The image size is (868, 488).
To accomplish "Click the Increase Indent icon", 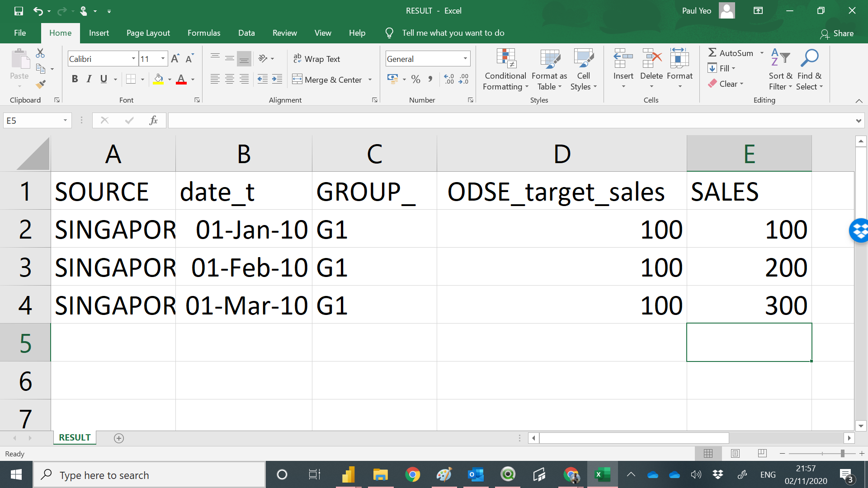I will (277, 80).
